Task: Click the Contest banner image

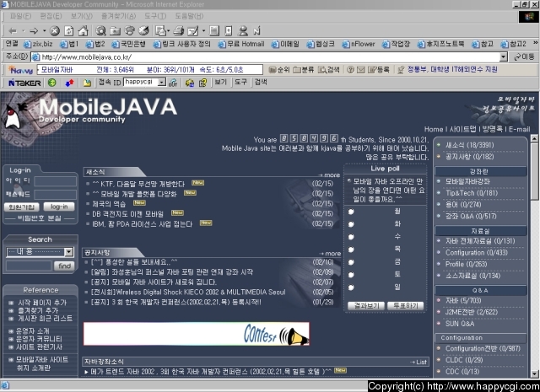Action: pos(197,334)
